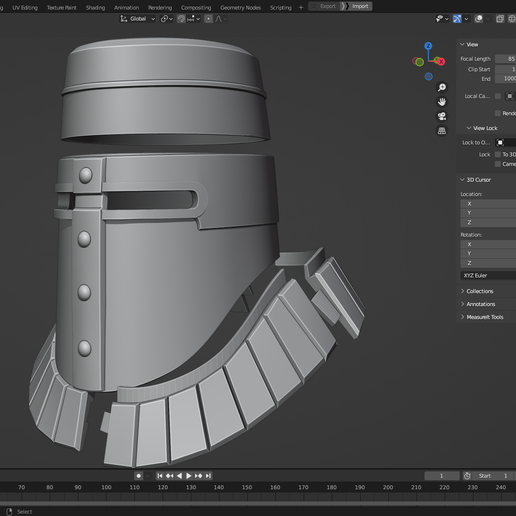Viewport: 516px width, 516px height.
Task: Switch to Texture Paint workspace tab
Action: [61, 7]
